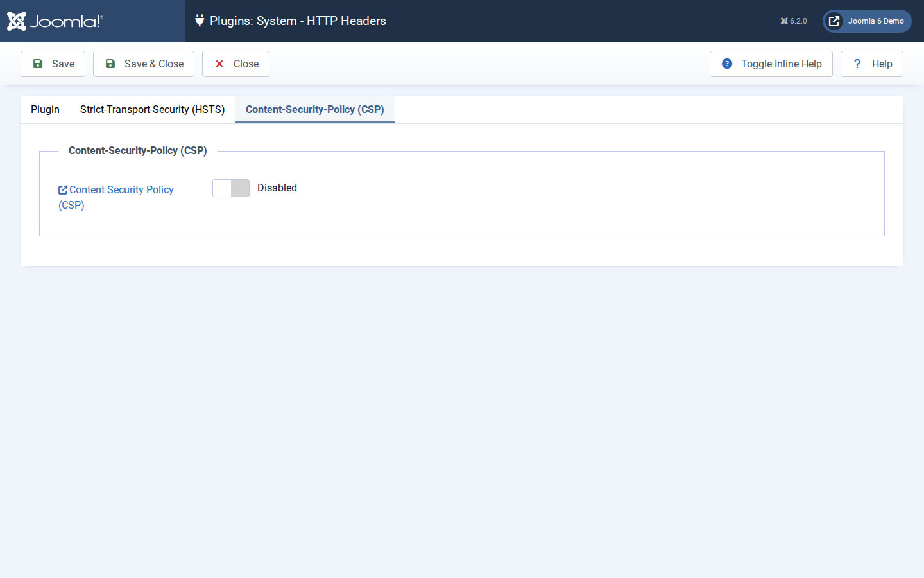Click the Disabled label next to the switch
The height and width of the screenshot is (578, 924).
pos(277,188)
